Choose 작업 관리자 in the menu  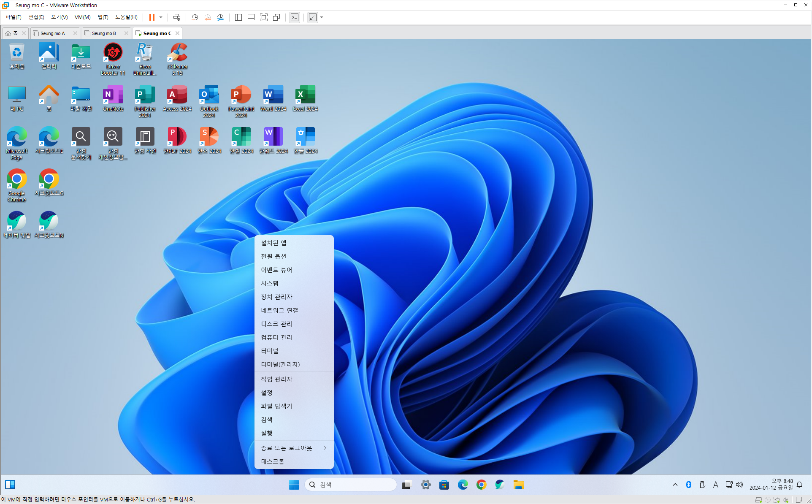[x=276, y=379]
